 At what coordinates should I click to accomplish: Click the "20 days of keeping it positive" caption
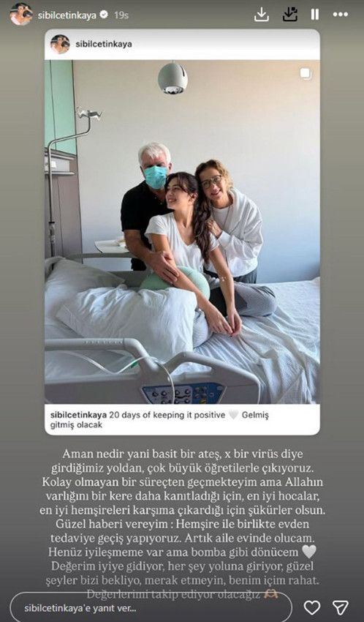click(x=167, y=415)
